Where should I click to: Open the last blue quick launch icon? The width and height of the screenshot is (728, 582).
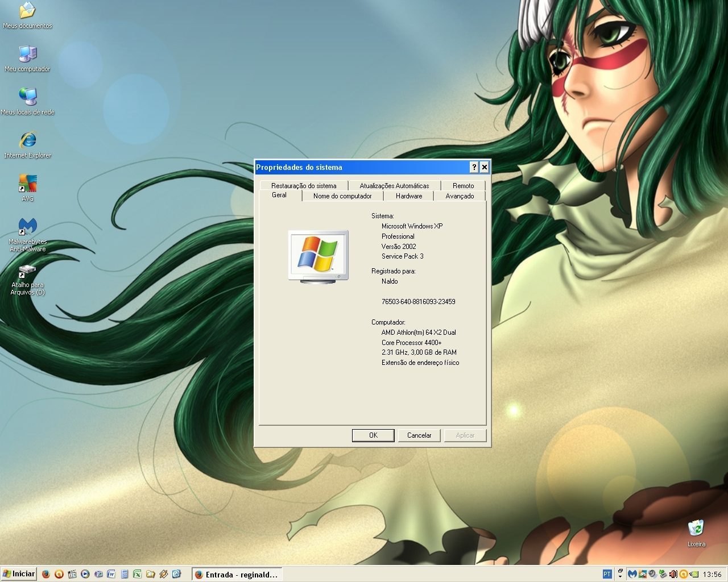(176, 574)
